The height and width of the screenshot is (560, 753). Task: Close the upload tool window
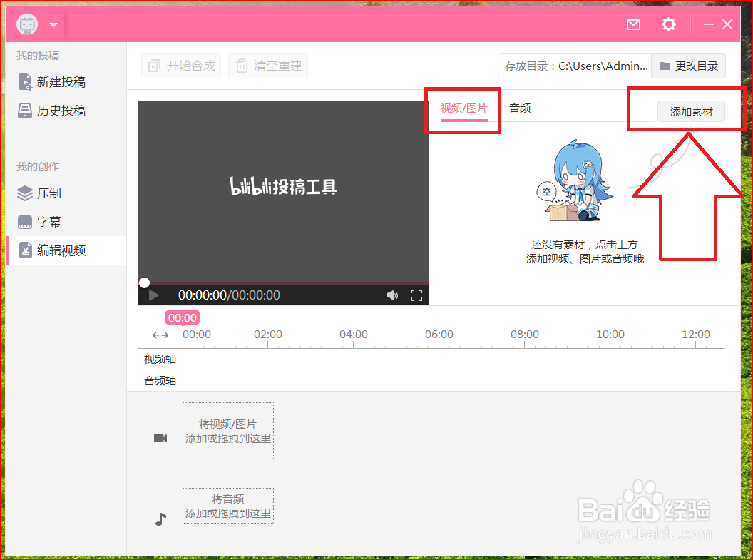[727, 24]
